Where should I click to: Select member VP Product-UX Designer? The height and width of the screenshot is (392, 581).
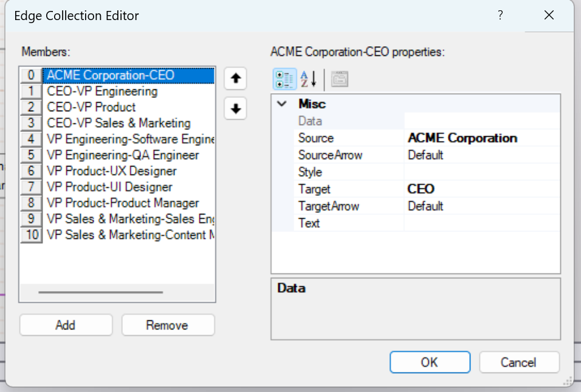pos(129,171)
